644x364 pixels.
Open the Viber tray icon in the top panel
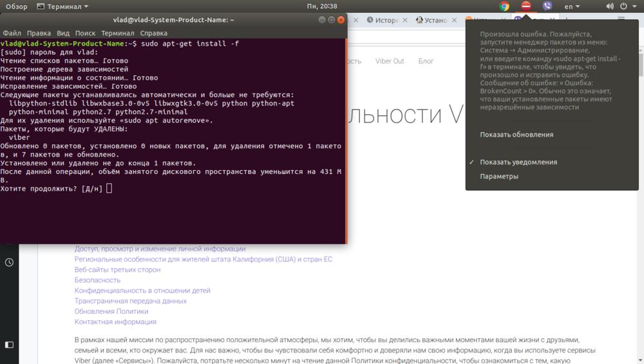pyautogui.click(x=547, y=6)
